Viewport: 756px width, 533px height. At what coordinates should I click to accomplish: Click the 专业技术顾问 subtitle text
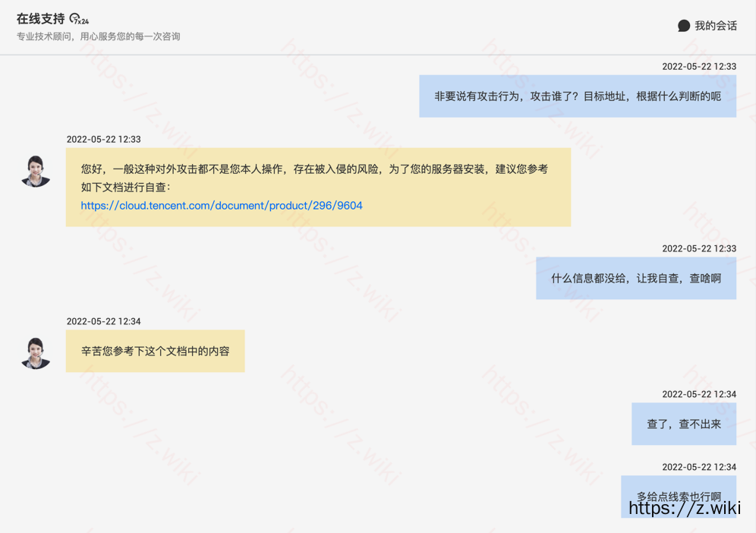(x=99, y=36)
